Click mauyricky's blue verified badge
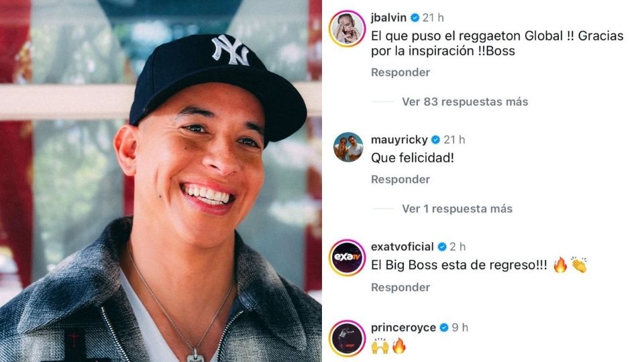644x362 pixels. pyautogui.click(x=436, y=140)
